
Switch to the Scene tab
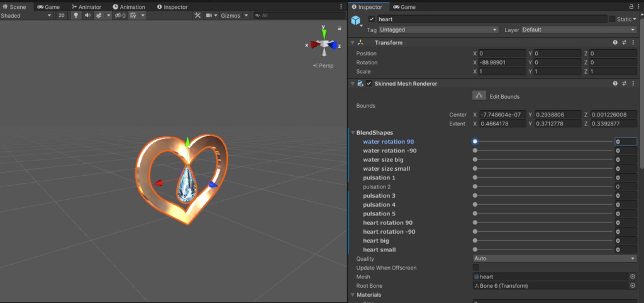(x=15, y=7)
